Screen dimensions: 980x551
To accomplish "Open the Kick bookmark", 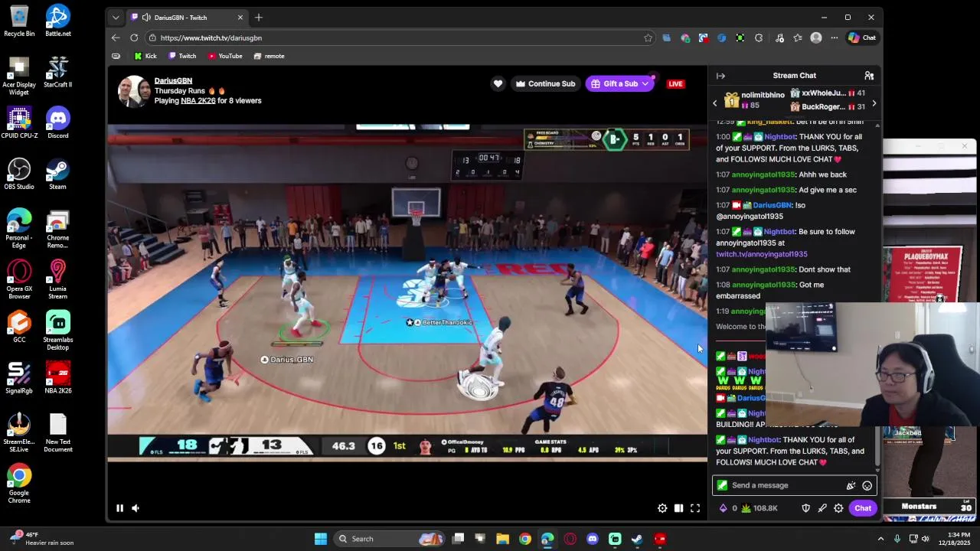I will point(145,56).
